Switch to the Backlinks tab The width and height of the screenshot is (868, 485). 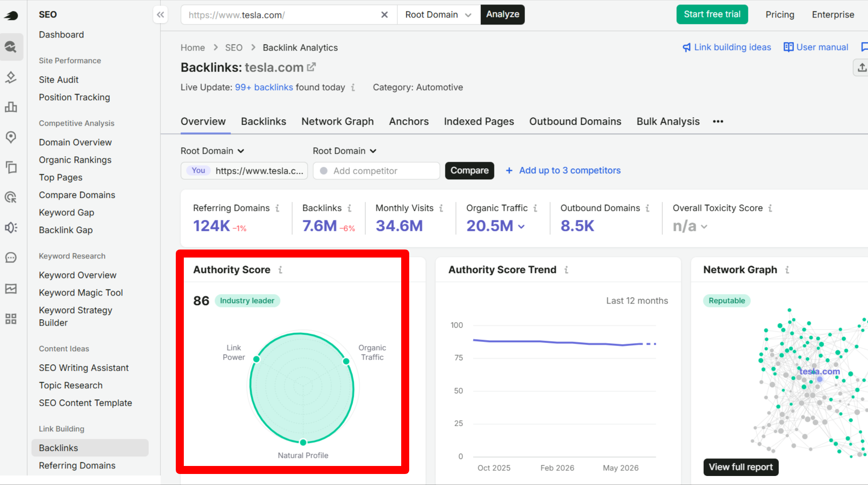[263, 121]
